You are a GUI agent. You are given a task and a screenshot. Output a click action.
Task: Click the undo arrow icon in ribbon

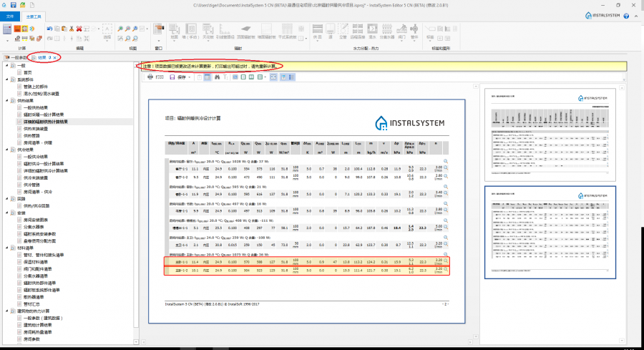point(49,29)
